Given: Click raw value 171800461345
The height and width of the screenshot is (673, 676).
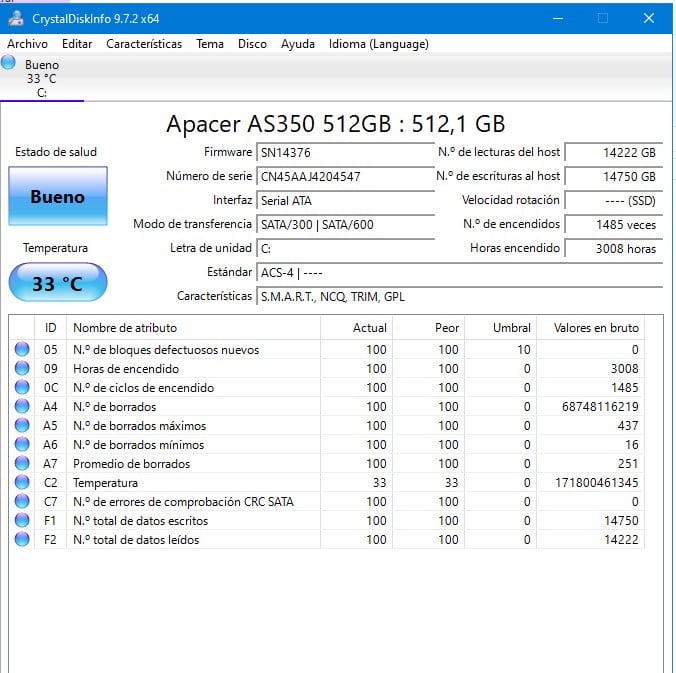Looking at the screenshot, I should click(x=597, y=482).
